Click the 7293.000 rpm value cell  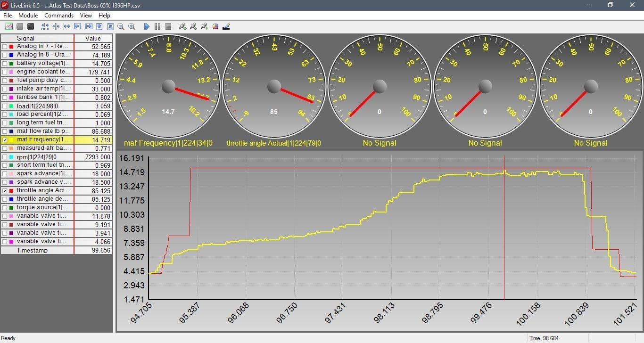[x=93, y=157]
